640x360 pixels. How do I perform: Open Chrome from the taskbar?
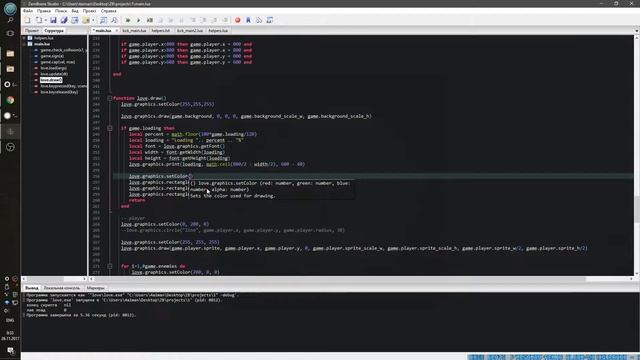[10, 100]
